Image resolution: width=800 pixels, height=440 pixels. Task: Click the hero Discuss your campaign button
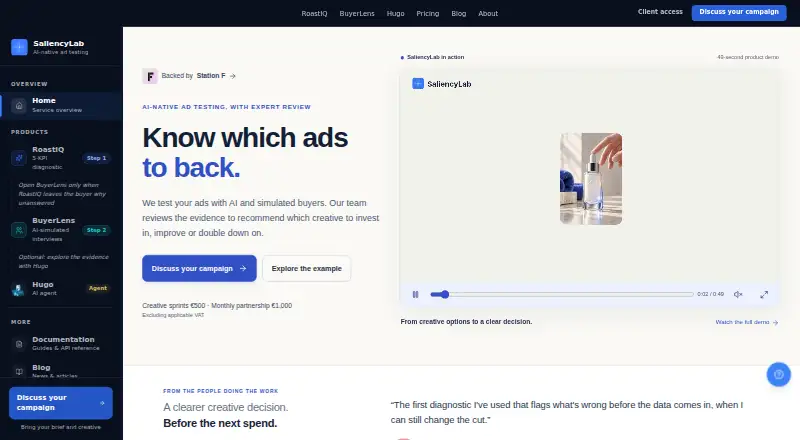[199, 268]
